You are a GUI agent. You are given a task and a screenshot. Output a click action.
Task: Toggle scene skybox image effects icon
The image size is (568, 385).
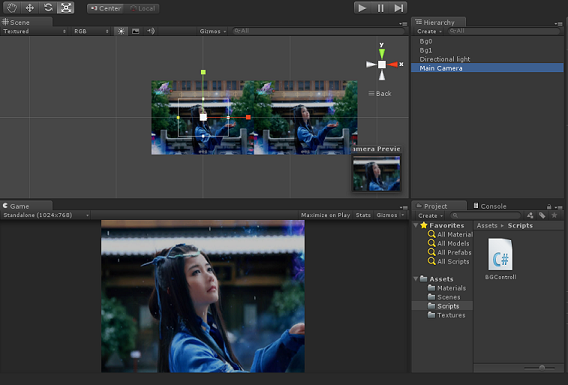135,31
